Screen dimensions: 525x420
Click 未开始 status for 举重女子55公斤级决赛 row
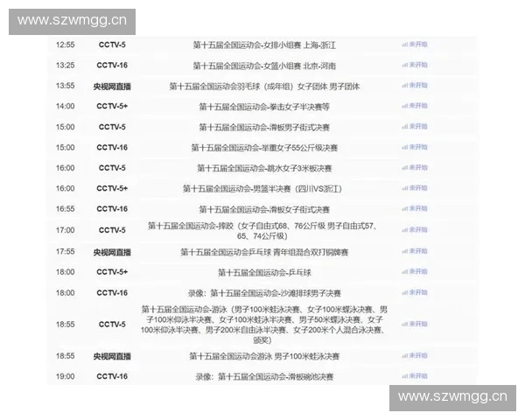415,147
